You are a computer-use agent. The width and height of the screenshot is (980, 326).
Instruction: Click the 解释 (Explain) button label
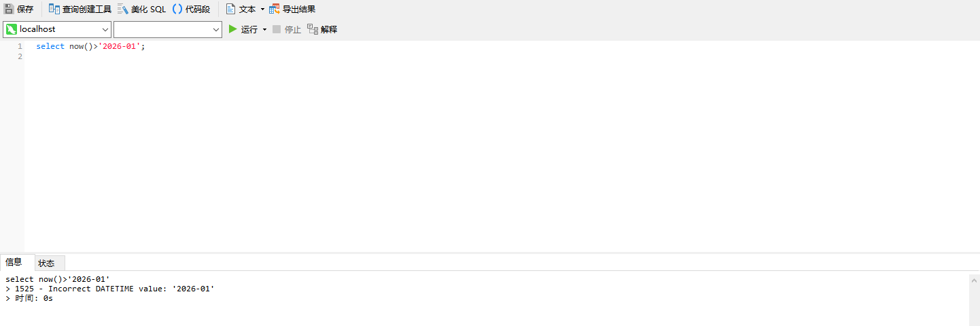click(x=329, y=29)
